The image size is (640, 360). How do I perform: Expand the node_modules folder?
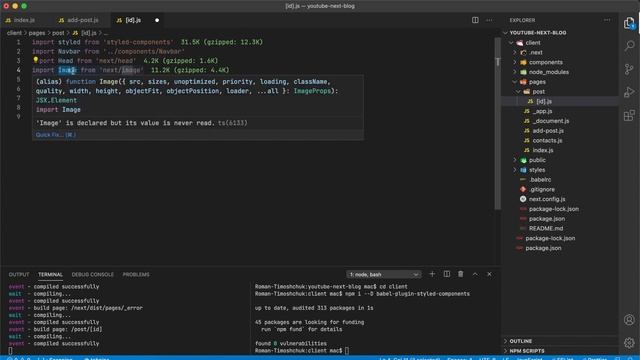pos(515,72)
